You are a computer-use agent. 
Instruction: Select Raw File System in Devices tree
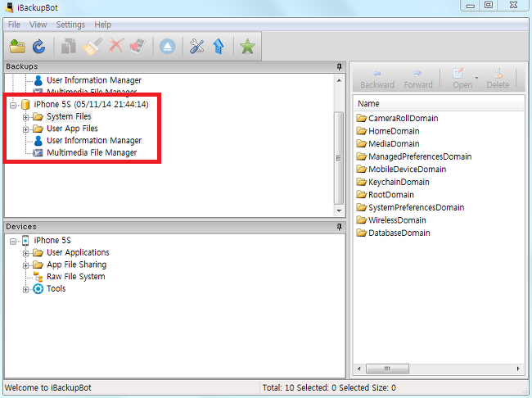tap(75, 277)
